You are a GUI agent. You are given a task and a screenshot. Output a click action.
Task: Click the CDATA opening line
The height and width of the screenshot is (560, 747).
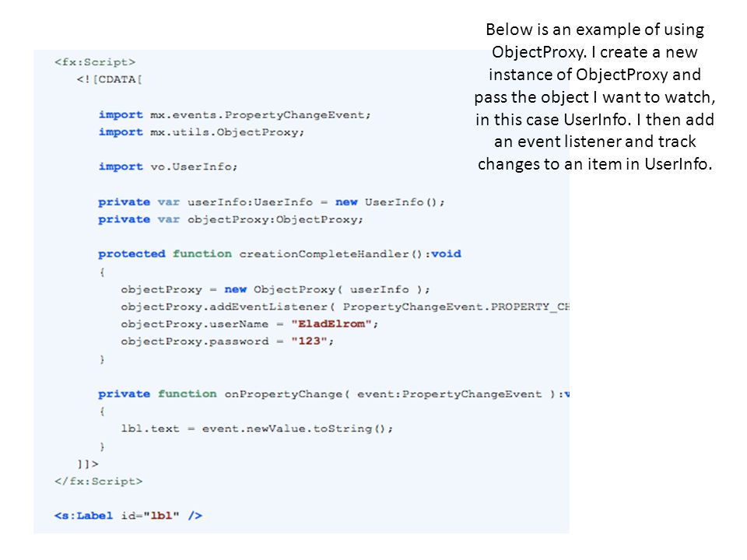pos(109,79)
